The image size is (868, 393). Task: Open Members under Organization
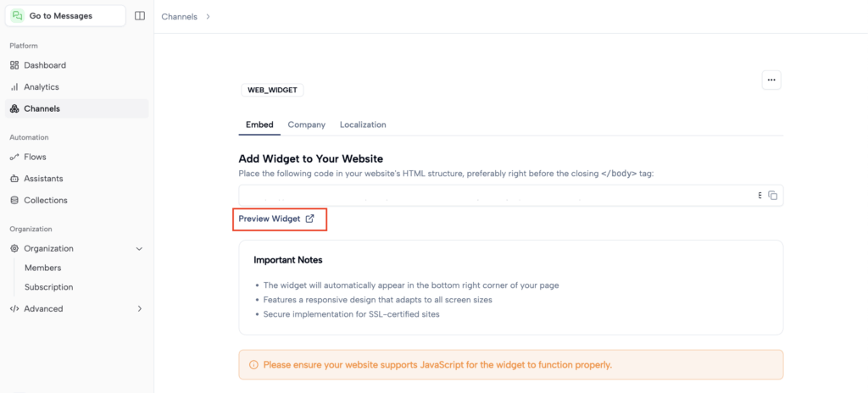coord(42,268)
